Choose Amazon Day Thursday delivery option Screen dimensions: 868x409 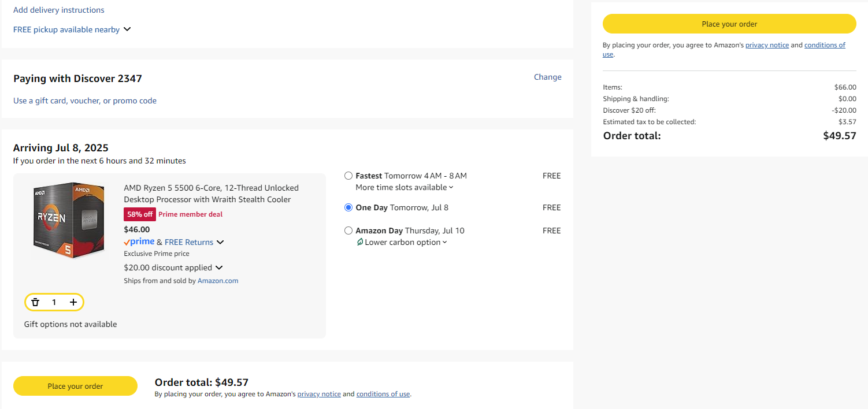[x=348, y=230]
